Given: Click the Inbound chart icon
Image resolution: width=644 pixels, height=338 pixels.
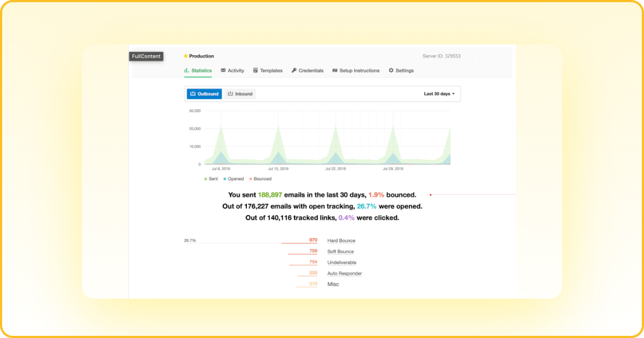Looking at the screenshot, I should pos(230,93).
